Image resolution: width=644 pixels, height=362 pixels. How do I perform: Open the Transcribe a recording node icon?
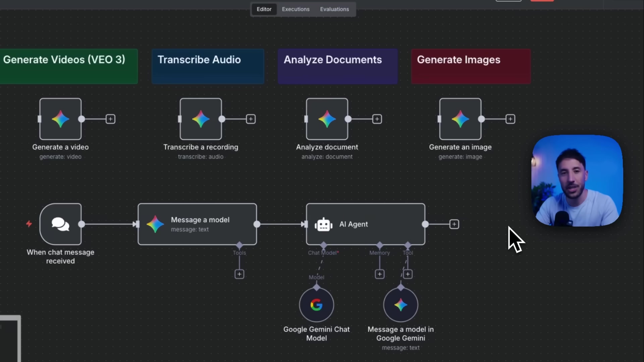tap(201, 119)
